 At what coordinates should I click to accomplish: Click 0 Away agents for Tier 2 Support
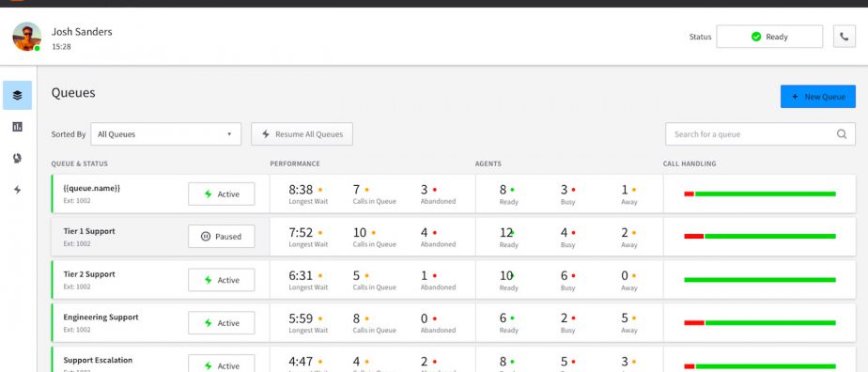[625, 275]
